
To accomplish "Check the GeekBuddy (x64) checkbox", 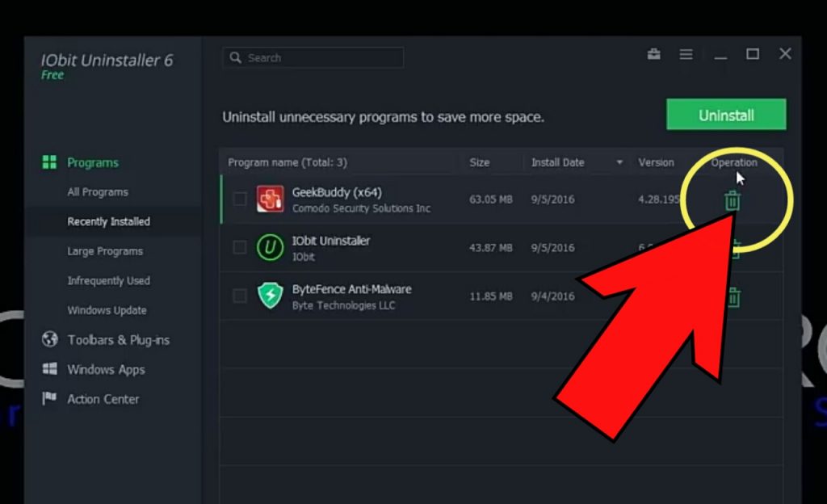I will (239, 199).
